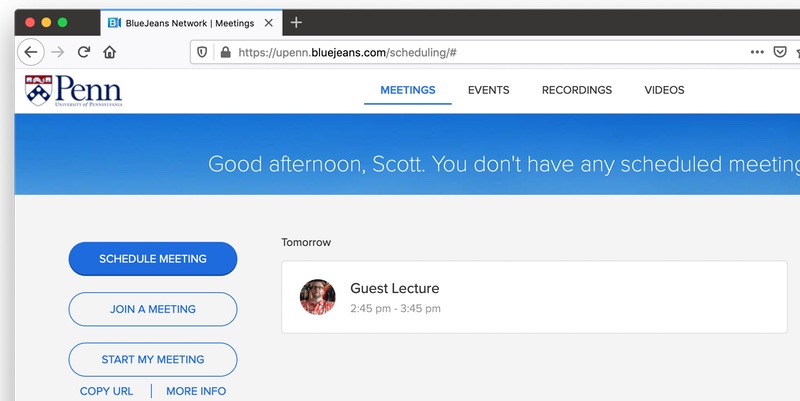The height and width of the screenshot is (401, 800).
Task: Click the Guest Lecture host avatar
Action: [317, 297]
